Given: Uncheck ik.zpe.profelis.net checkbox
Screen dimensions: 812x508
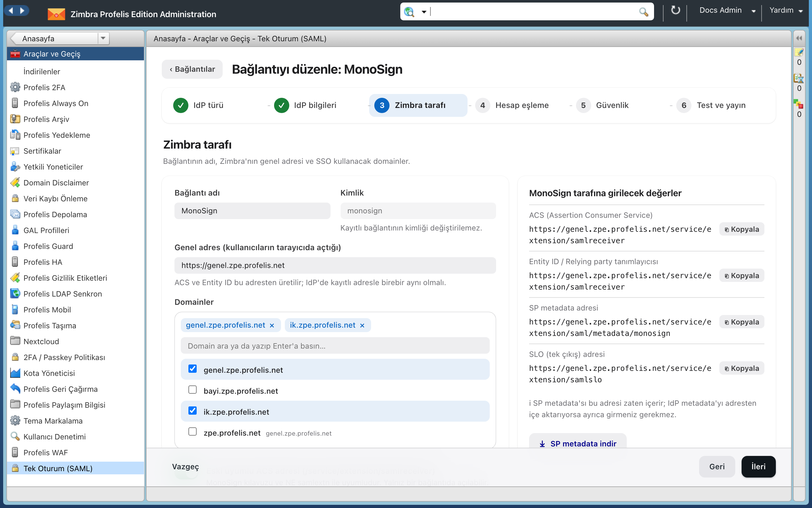Looking at the screenshot, I should click(x=192, y=411).
